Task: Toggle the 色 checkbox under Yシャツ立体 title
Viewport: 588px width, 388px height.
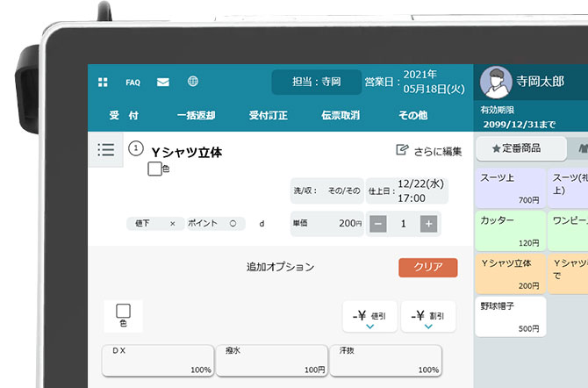Action: pos(154,169)
